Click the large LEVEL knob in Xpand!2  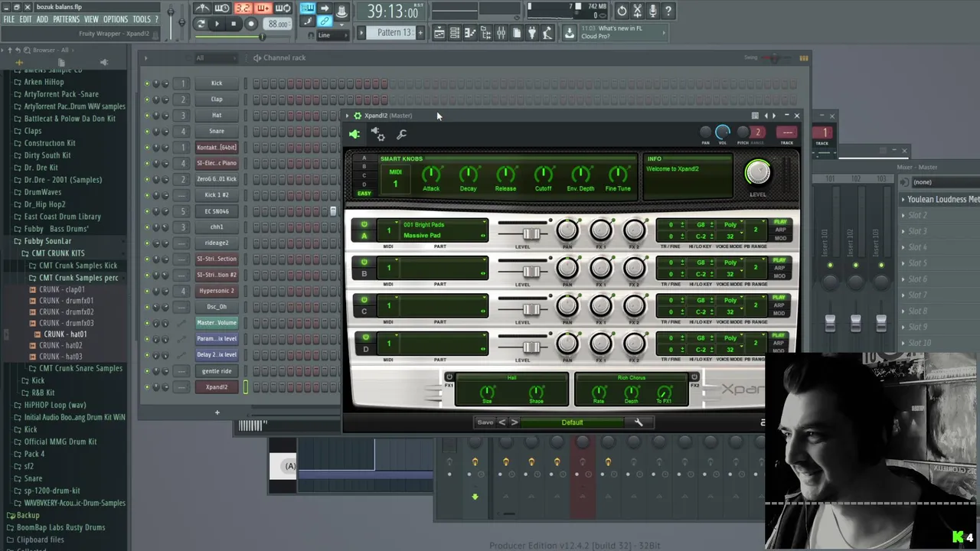point(757,173)
